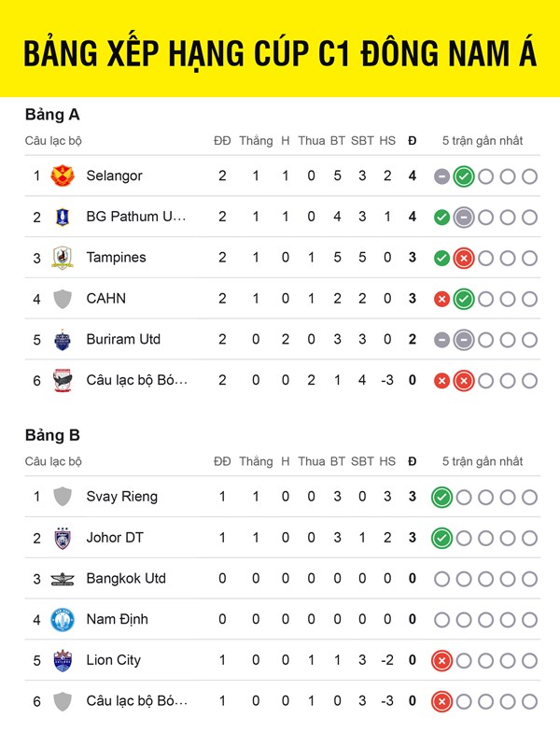Click the Selangor club crest

click(63, 176)
